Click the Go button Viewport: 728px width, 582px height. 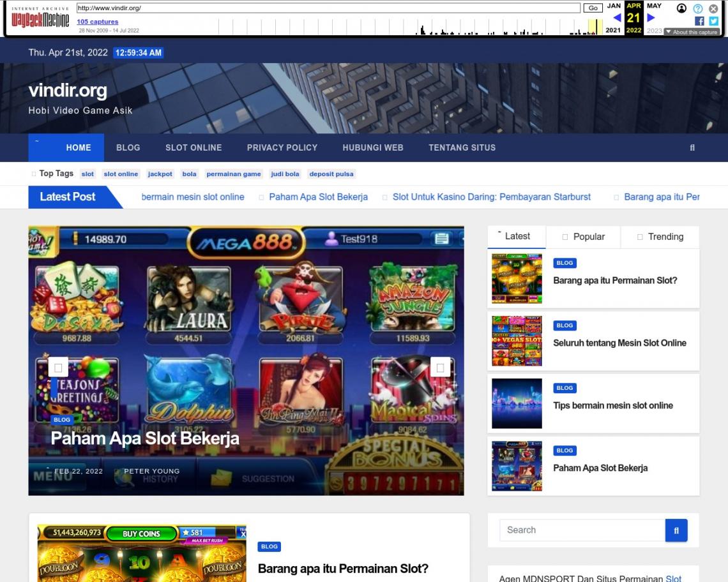pos(593,8)
